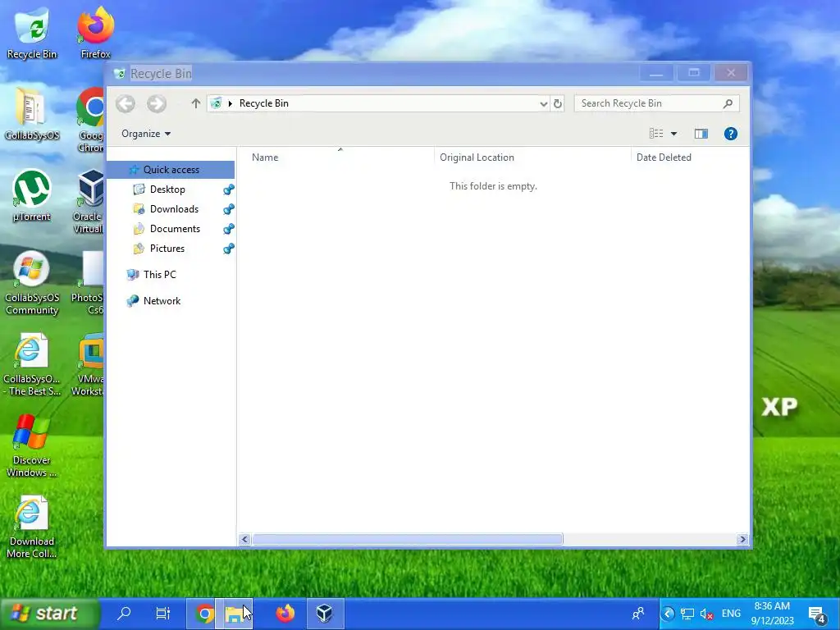This screenshot has width=840, height=630.
Task: Unpin Desktop from Quick access
Action: coord(229,189)
